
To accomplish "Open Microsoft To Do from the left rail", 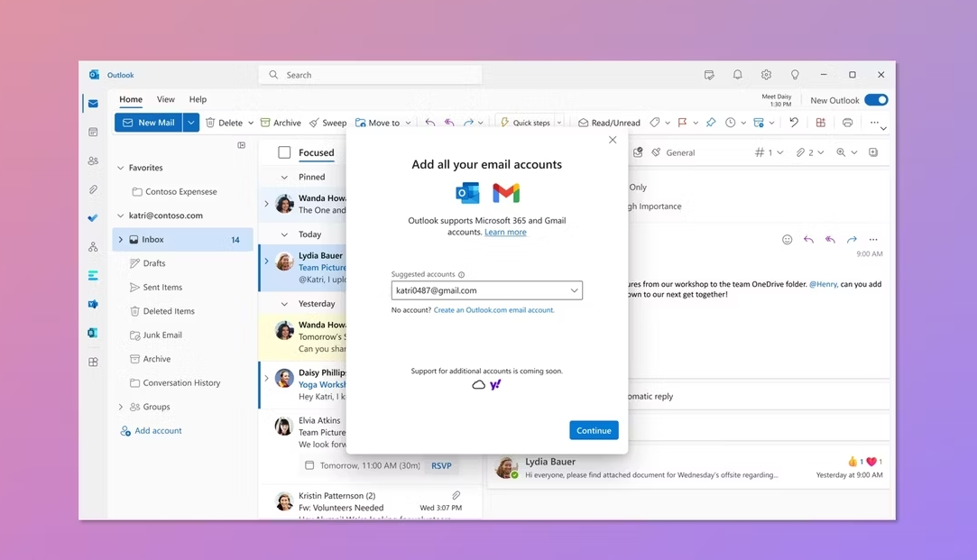I will (92, 218).
